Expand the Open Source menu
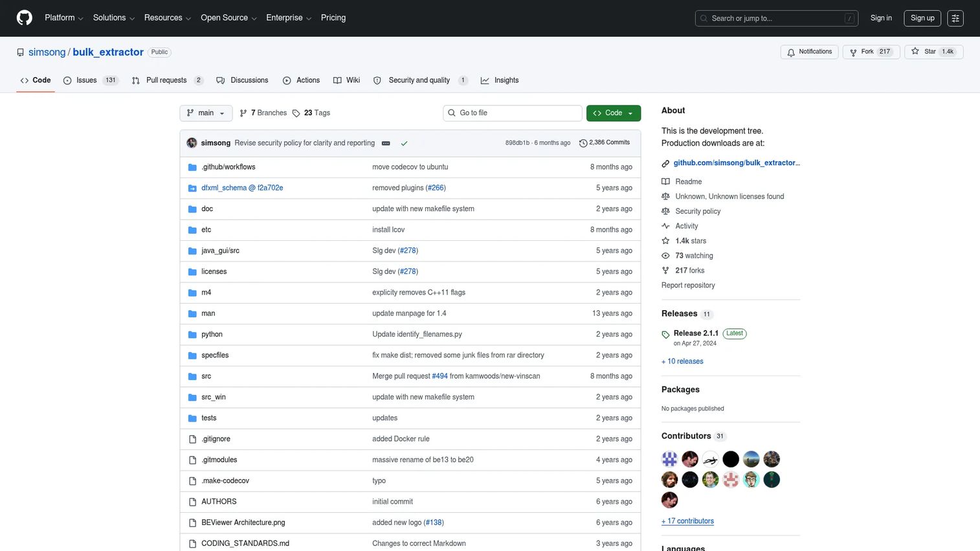The image size is (980, 551). 228,18
